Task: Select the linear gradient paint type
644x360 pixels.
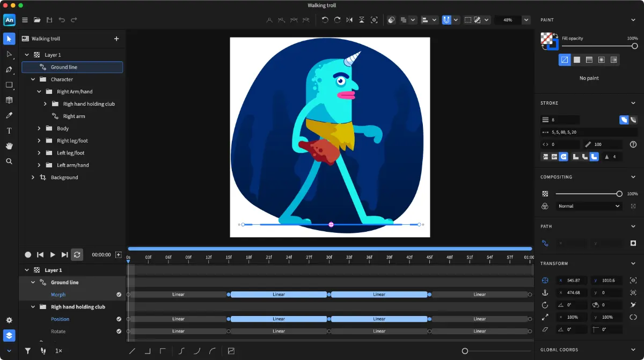Action: tap(589, 60)
